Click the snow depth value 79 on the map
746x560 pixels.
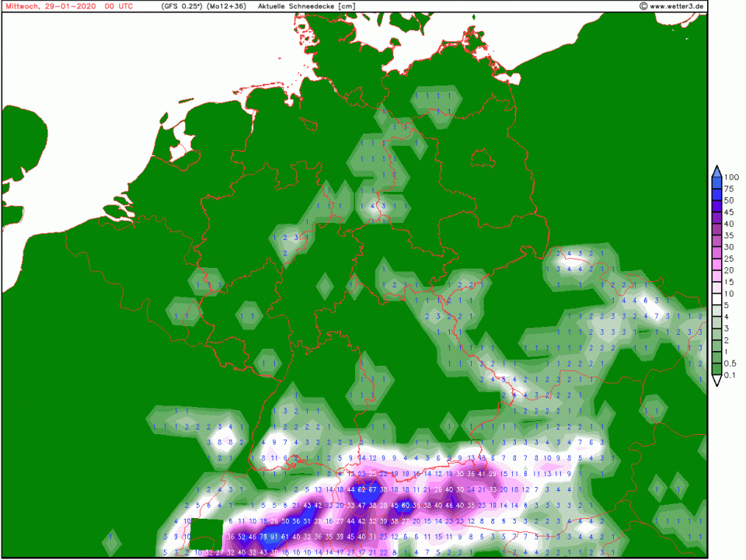[x=263, y=537]
